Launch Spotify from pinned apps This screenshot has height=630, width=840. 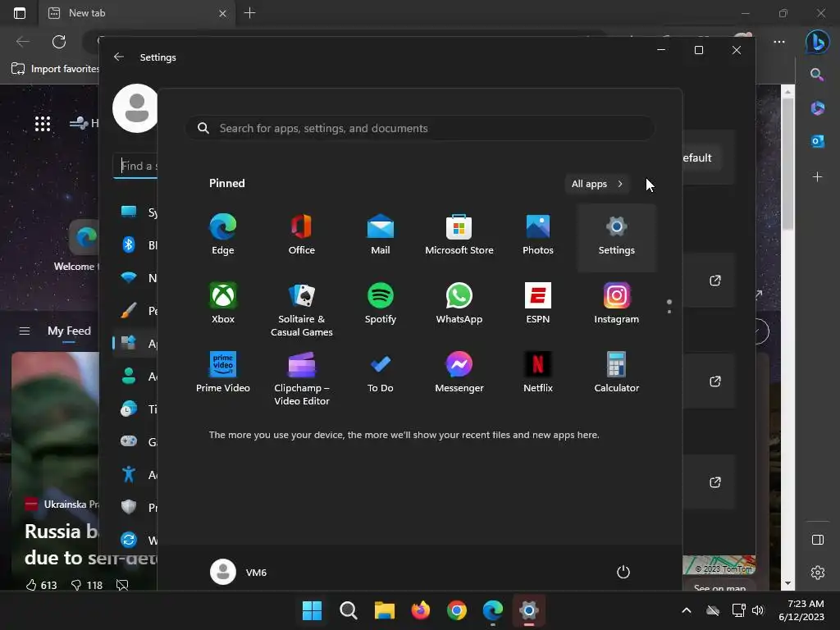coord(381,304)
